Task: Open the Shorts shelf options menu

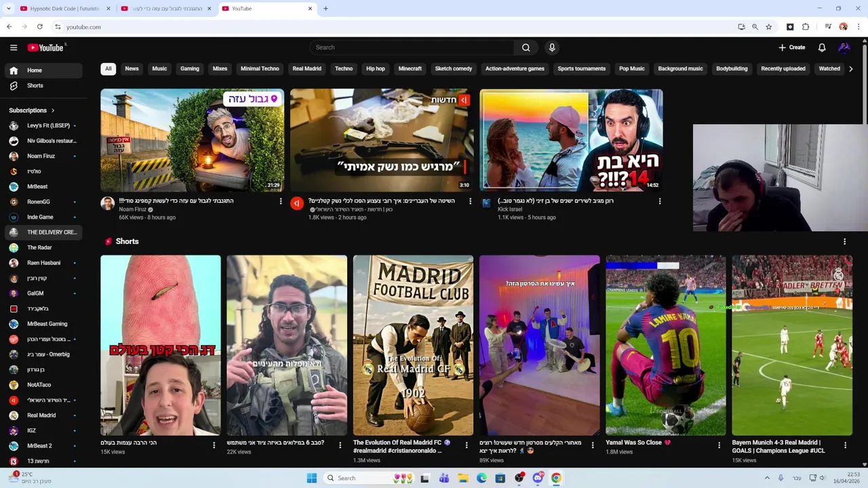Action: coord(844,241)
